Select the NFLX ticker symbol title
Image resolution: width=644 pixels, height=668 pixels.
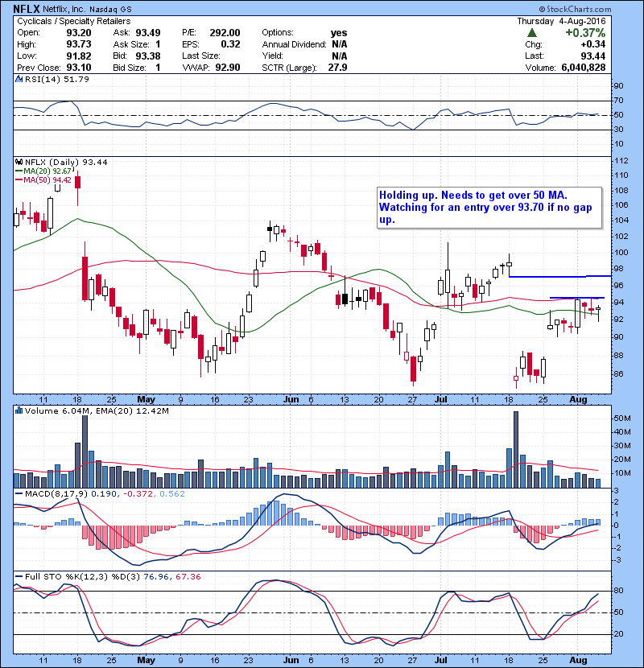click(27, 9)
